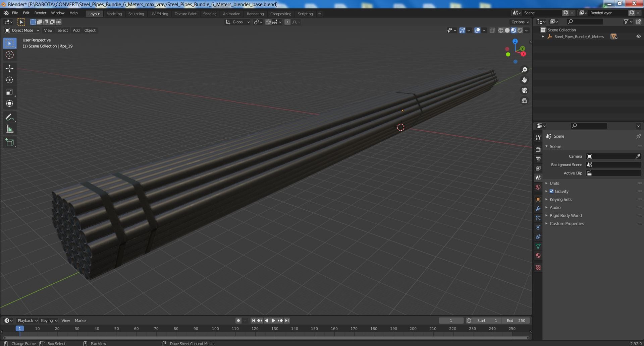Image resolution: width=644 pixels, height=346 pixels.
Task: Switch to the Modeling workspace tab
Action: [114, 14]
